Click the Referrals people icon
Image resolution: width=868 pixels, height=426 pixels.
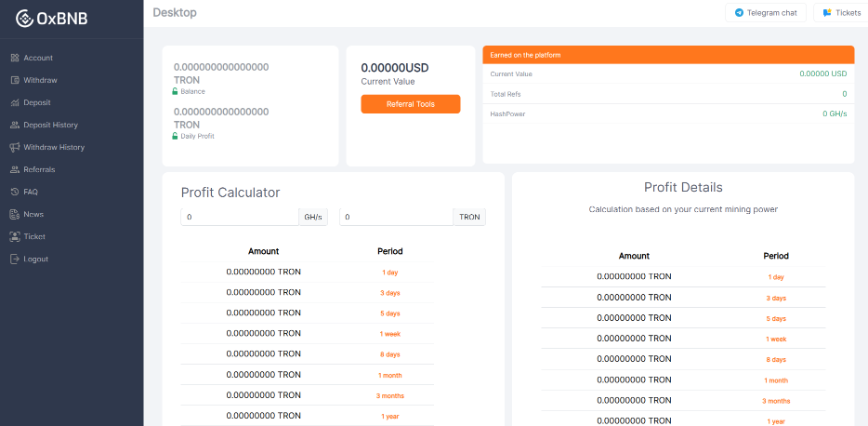click(15, 169)
